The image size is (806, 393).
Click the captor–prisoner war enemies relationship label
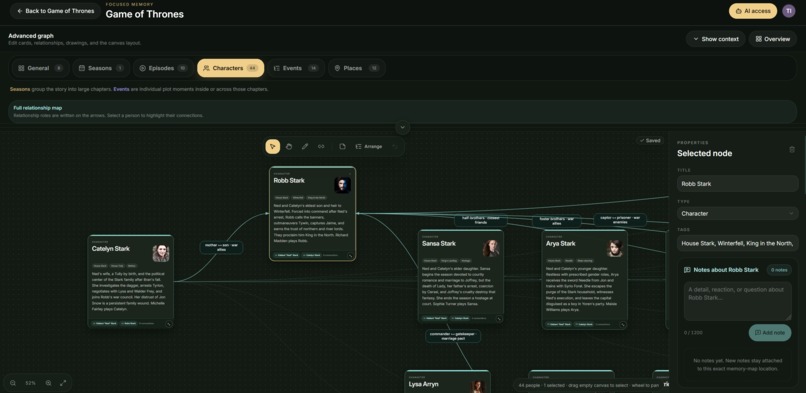[x=620, y=220]
